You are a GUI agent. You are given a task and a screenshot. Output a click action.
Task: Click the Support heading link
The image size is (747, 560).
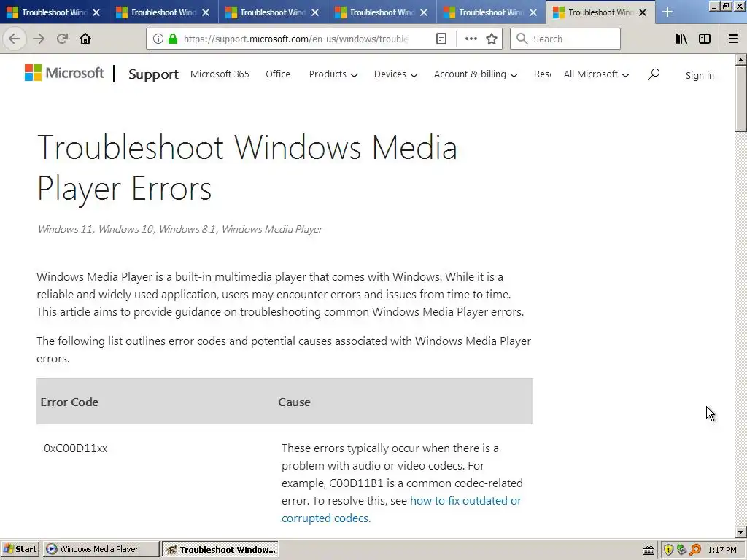pyautogui.click(x=153, y=74)
